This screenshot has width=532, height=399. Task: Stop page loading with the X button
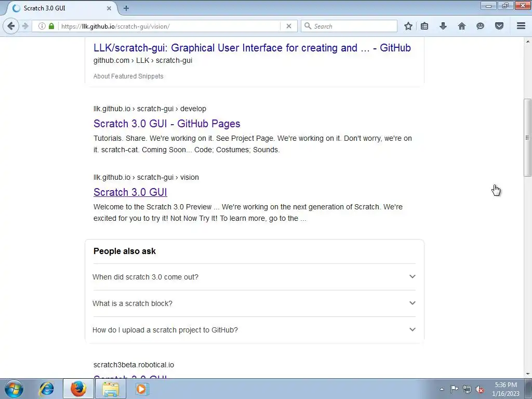coord(289,26)
